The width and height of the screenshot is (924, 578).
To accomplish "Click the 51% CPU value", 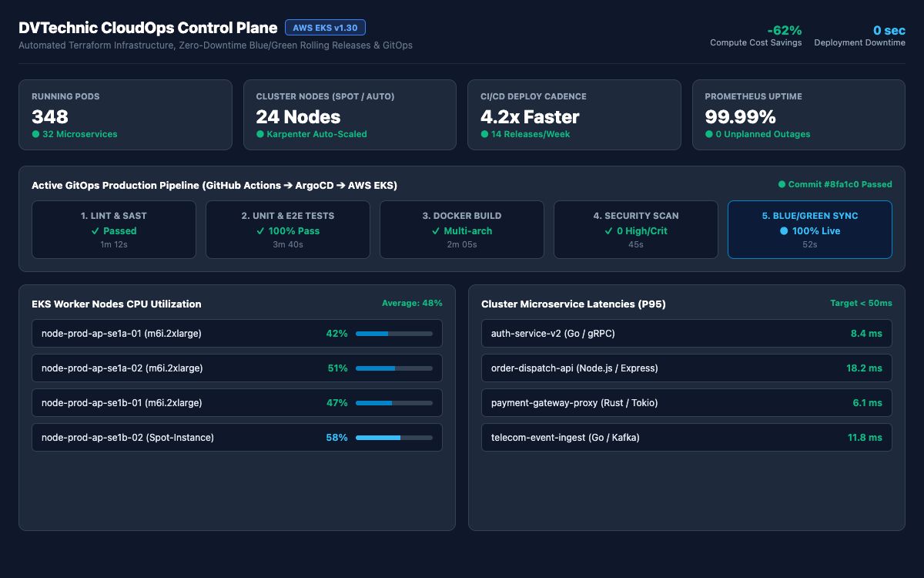I will pos(337,368).
